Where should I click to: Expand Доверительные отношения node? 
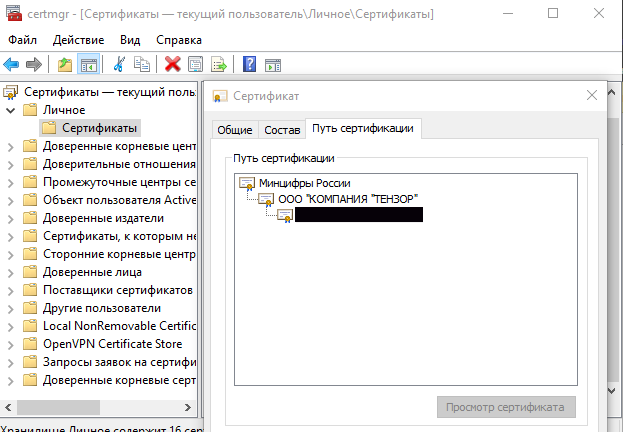pyautogui.click(x=11, y=165)
